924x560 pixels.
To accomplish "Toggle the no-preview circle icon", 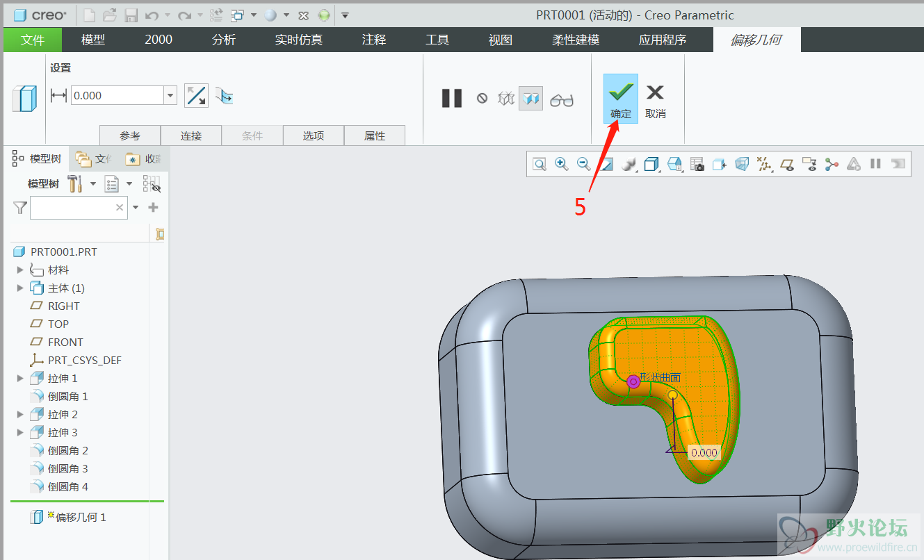I will click(482, 99).
